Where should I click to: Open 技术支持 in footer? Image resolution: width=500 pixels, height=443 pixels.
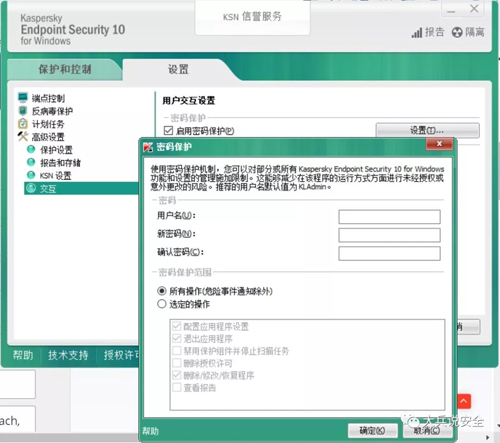point(68,355)
